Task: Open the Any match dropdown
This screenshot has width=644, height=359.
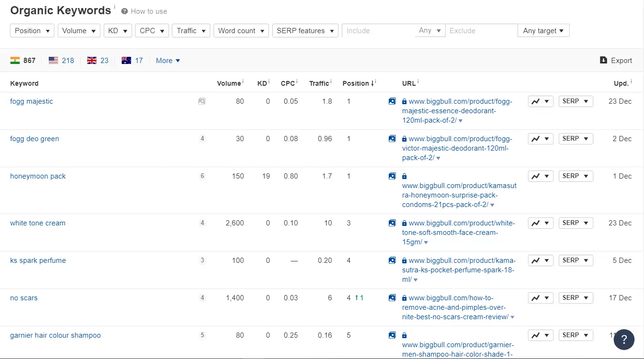Action: click(430, 31)
